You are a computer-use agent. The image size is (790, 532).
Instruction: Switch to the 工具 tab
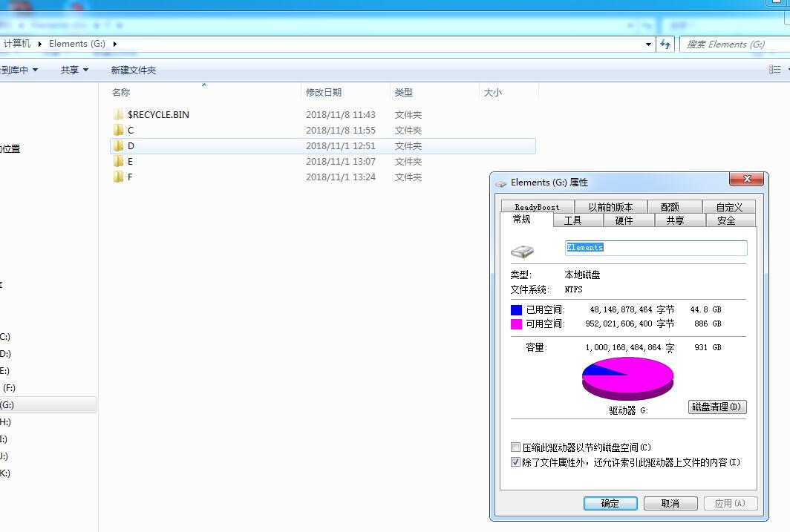point(572,220)
